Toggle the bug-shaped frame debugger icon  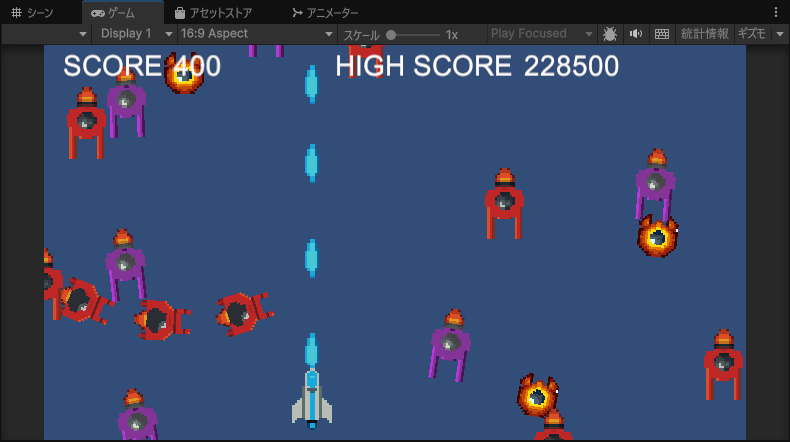click(610, 34)
